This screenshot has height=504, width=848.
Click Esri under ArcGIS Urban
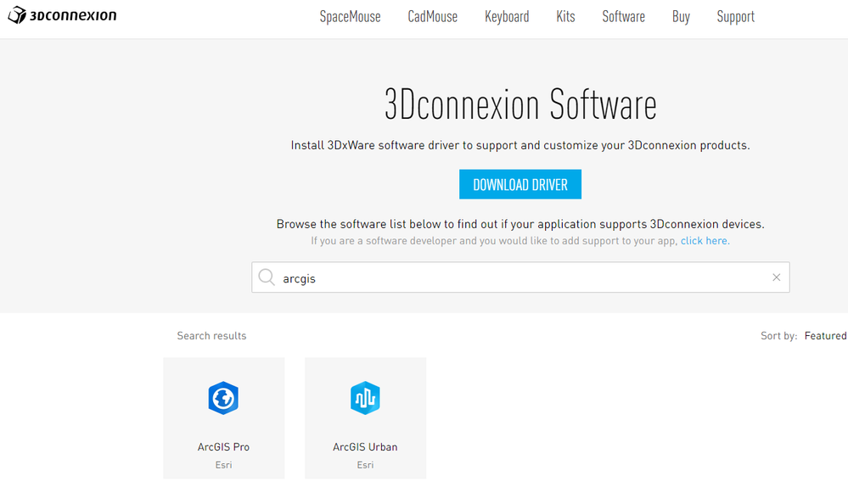365,465
